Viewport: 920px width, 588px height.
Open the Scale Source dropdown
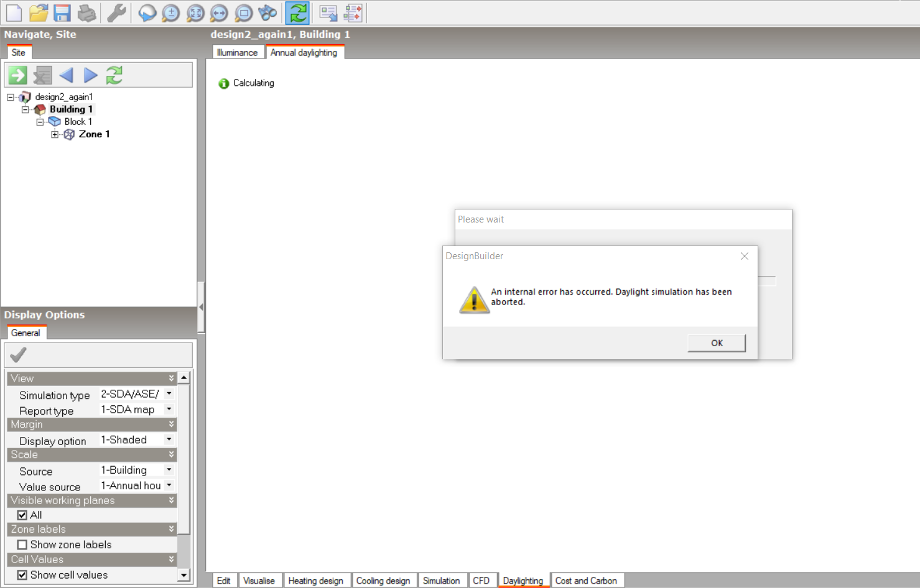[x=169, y=470]
